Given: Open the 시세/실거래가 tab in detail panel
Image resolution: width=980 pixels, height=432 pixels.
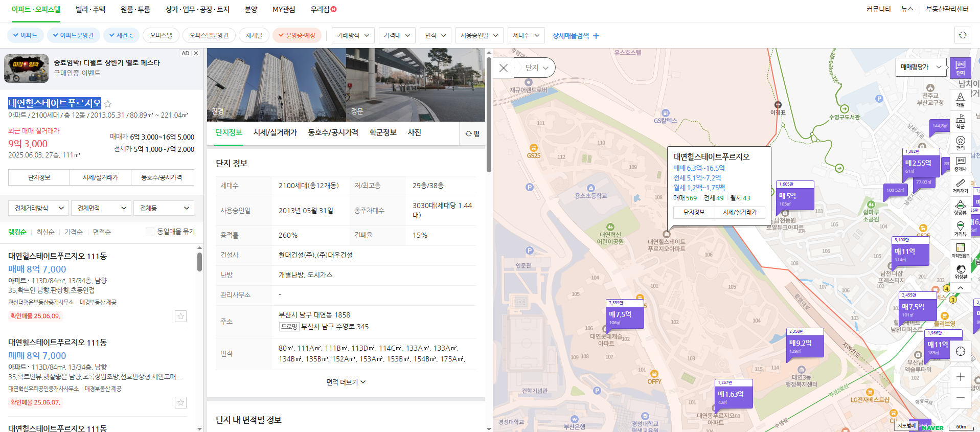Looking at the screenshot, I should pos(275,132).
